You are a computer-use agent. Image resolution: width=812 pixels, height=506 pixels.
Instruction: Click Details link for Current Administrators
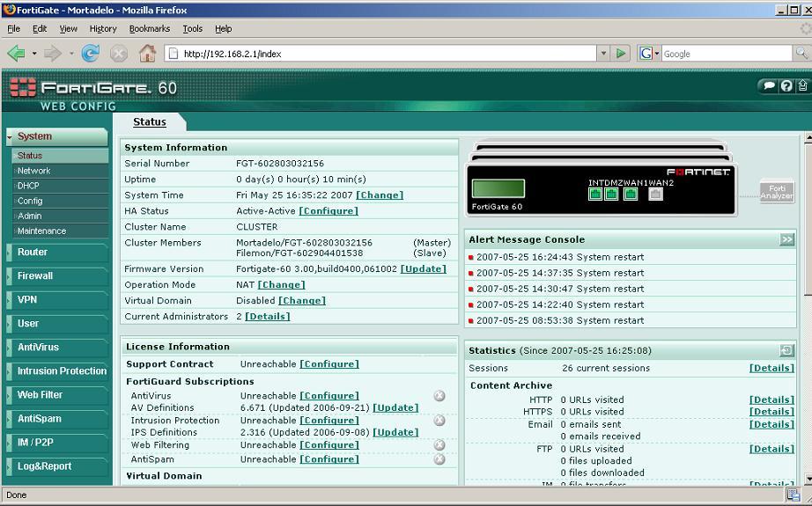(x=267, y=317)
